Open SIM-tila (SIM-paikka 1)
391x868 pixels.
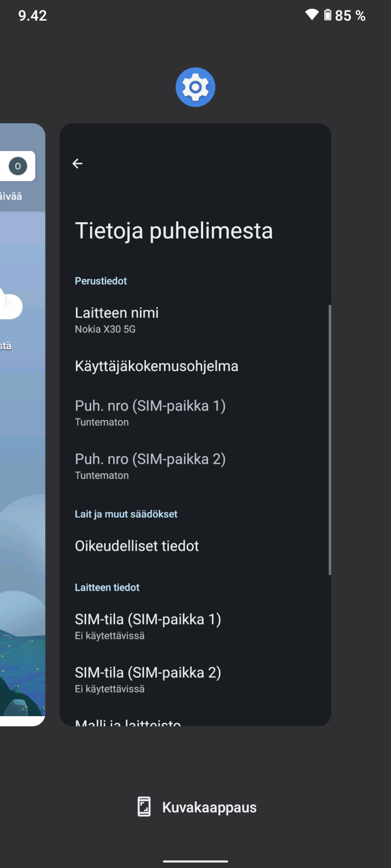(148, 626)
